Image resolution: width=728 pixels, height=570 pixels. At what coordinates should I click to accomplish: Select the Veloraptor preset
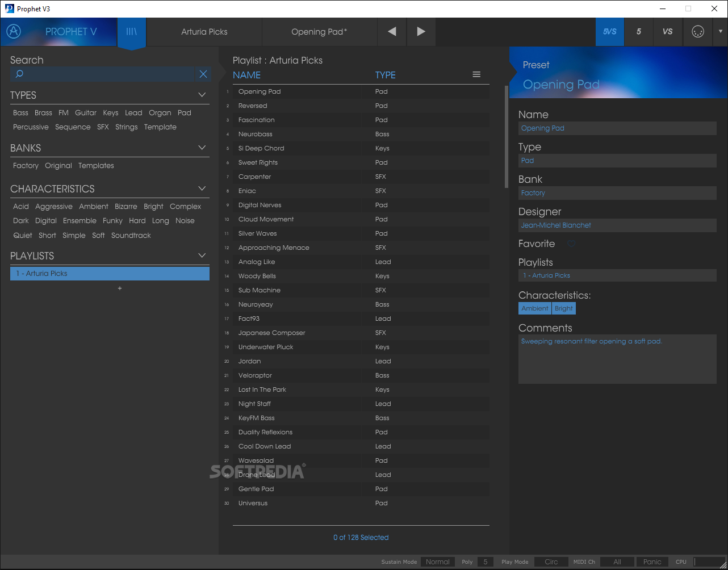361,375
